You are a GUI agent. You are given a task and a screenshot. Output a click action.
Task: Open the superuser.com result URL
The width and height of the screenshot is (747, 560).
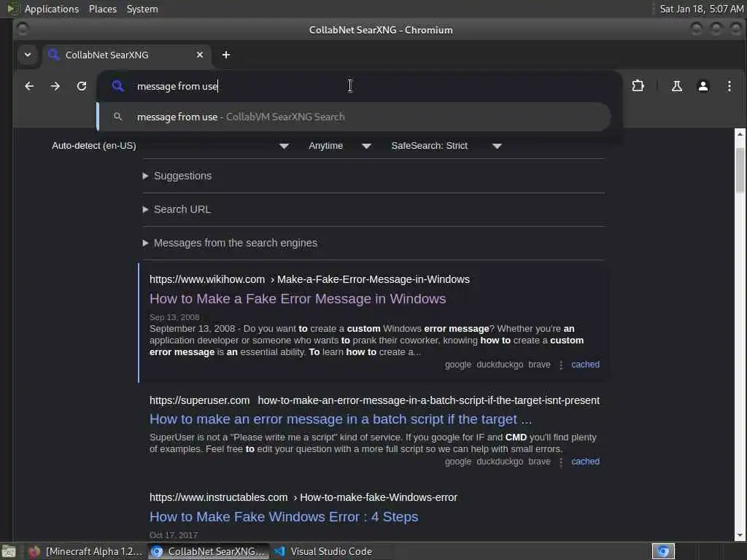[374, 400]
